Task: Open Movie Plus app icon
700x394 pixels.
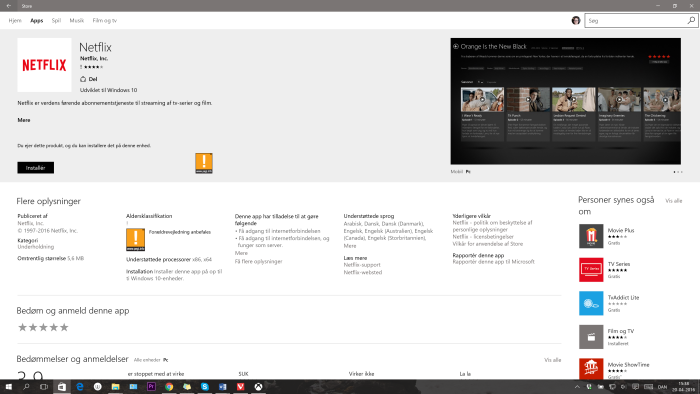Action: pyautogui.click(x=591, y=236)
